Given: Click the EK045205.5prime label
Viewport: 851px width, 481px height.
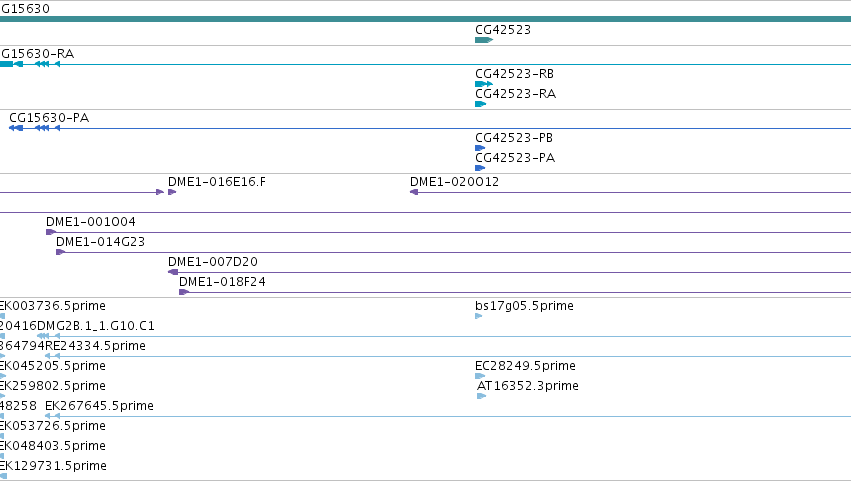Looking at the screenshot, I should (x=53, y=366).
